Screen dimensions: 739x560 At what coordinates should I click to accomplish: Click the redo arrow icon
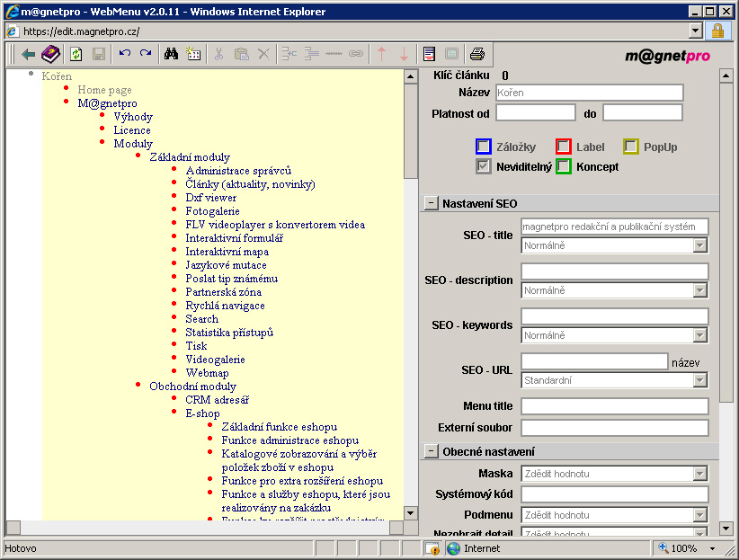pyautogui.click(x=145, y=54)
